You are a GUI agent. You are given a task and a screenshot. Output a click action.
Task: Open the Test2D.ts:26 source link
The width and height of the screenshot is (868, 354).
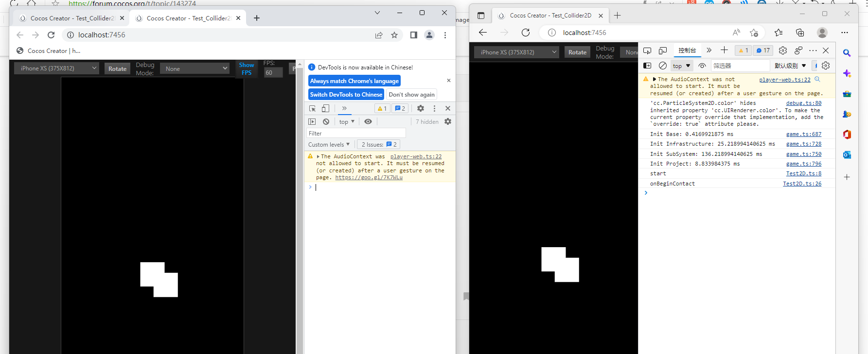click(802, 184)
